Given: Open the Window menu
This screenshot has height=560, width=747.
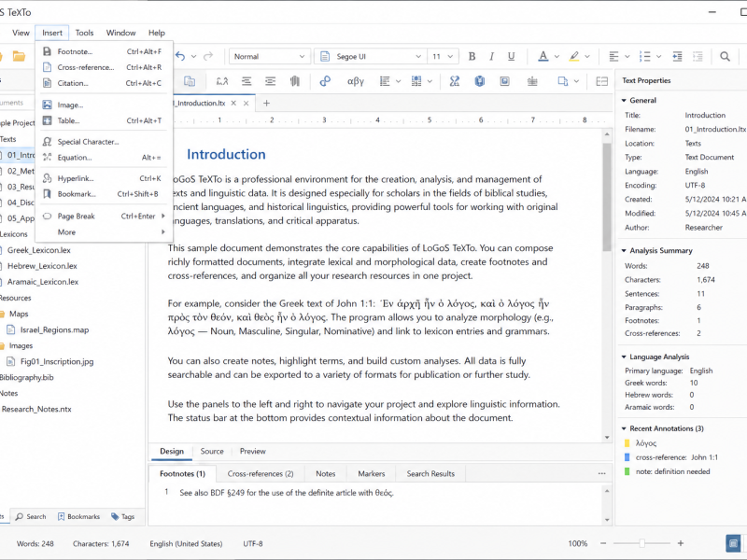Looking at the screenshot, I should 120,33.
